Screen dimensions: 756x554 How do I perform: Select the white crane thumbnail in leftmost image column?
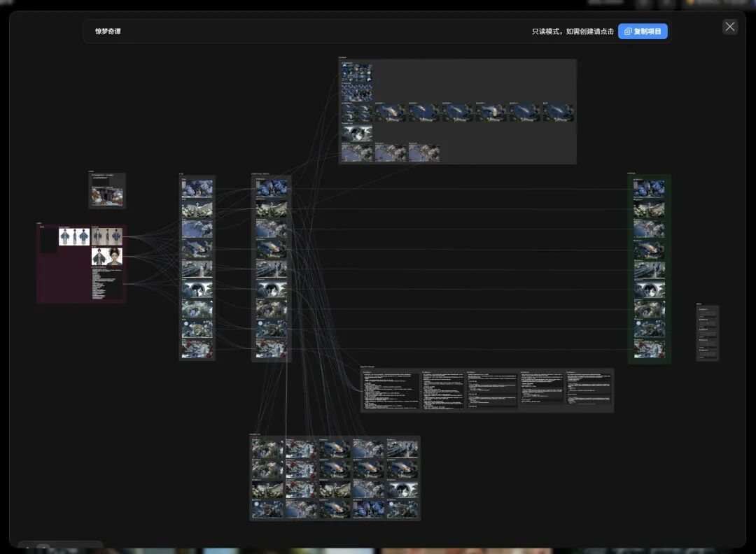point(197,209)
